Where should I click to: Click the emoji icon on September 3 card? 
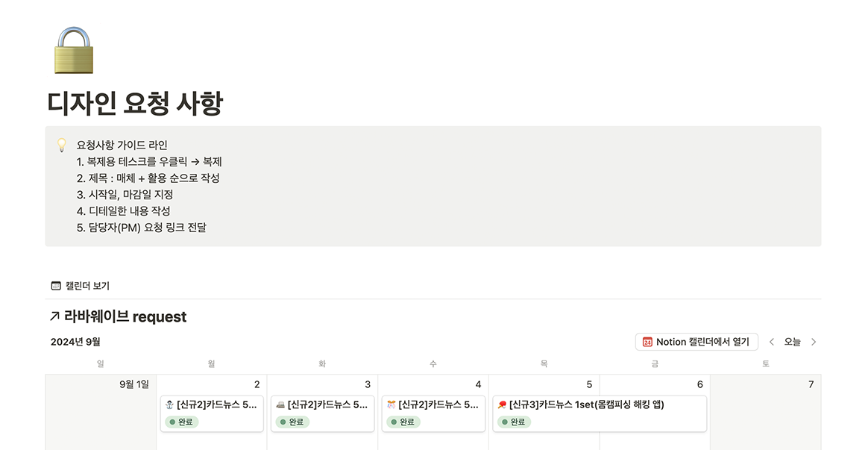[x=280, y=405]
